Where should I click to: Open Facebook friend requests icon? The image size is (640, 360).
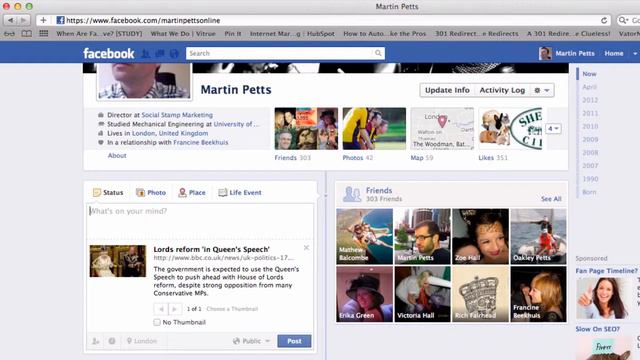(145, 53)
